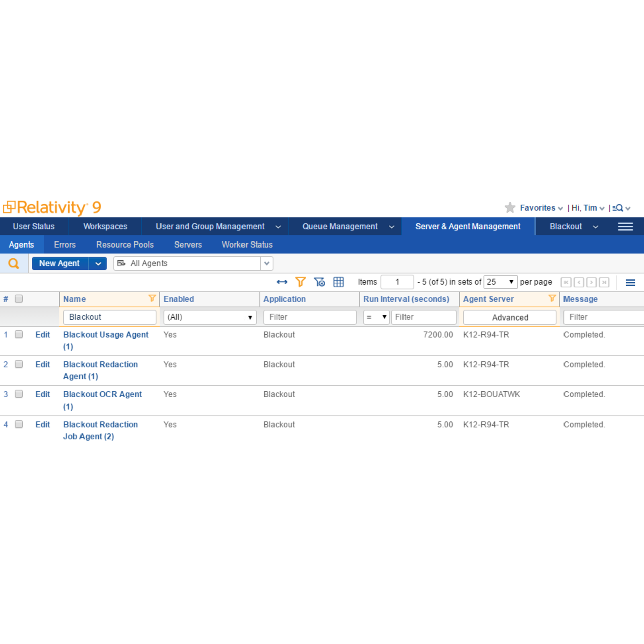Screen dimensions: 644x644
Task: Expand the New Agent dropdown arrow
Action: [98, 263]
